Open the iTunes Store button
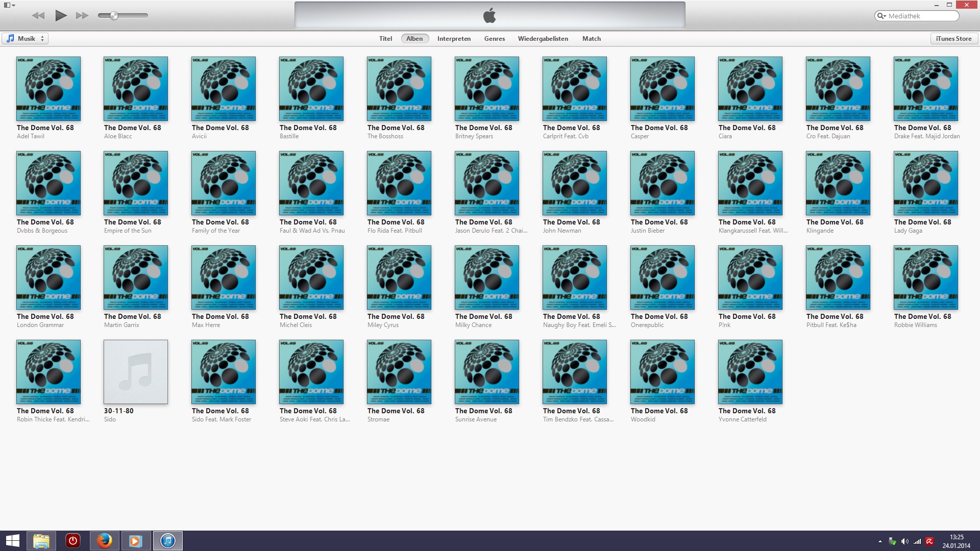 pyautogui.click(x=954, y=38)
